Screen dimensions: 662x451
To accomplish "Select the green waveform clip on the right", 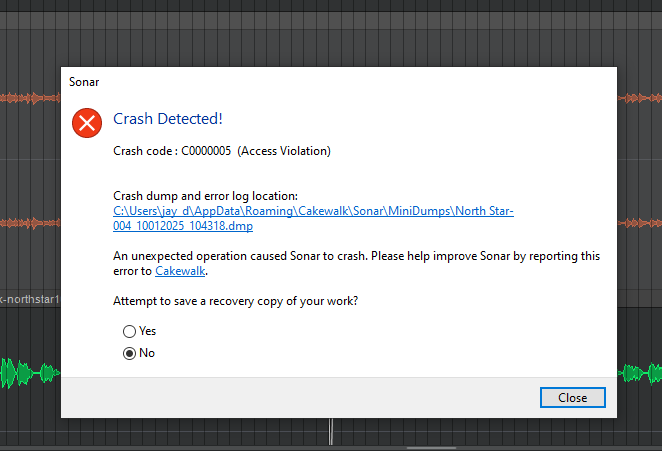I will [640, 372].
